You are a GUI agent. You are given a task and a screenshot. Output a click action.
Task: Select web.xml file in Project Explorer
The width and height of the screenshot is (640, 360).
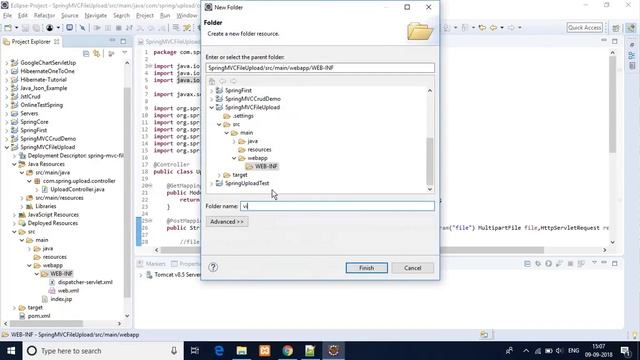pyautogui.click(x=68, y=291)
